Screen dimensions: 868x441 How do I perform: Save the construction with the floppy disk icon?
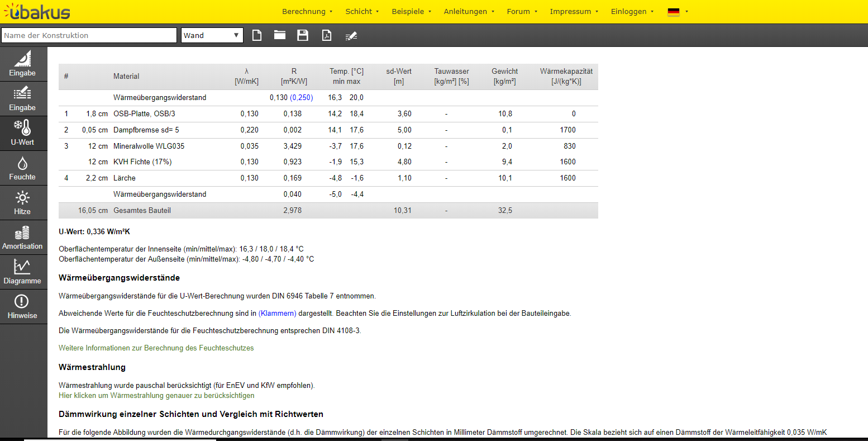pos(303,35)
